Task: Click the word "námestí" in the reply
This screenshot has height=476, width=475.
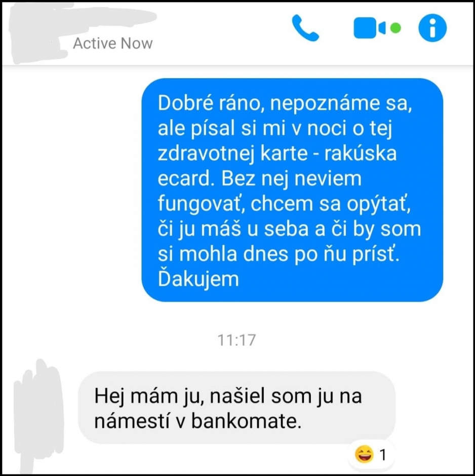Action: click(x=132, y=421)
